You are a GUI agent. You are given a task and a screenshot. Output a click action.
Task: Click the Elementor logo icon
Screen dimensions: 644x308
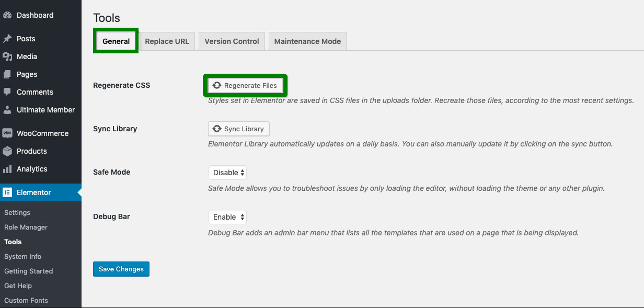pyautogui.click(x=7, y=192)
